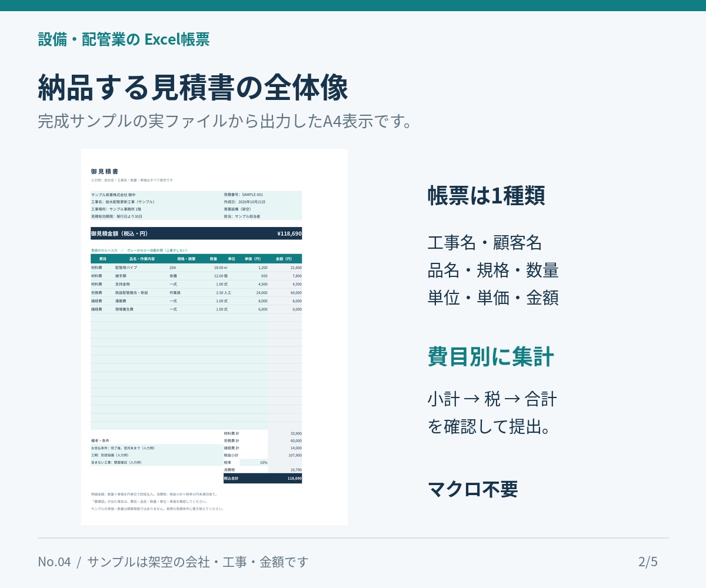
Task: Click the amount '60,000' in the 労務費 row
Action: point(296,292)
